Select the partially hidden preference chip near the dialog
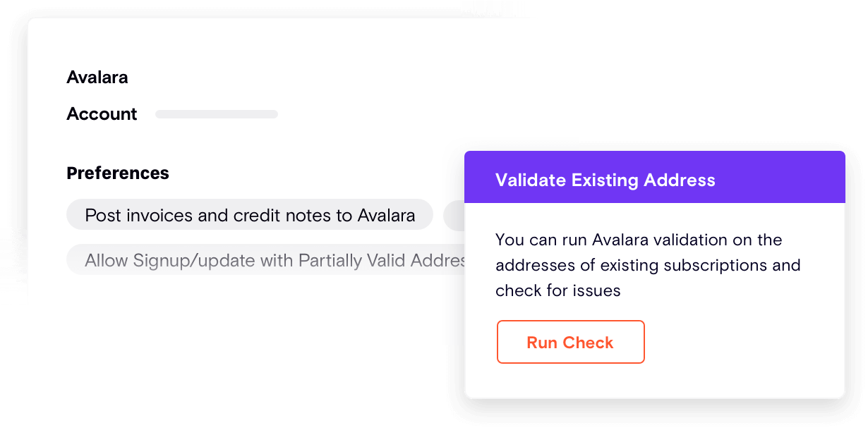The image size is (868, 430). 453,215
